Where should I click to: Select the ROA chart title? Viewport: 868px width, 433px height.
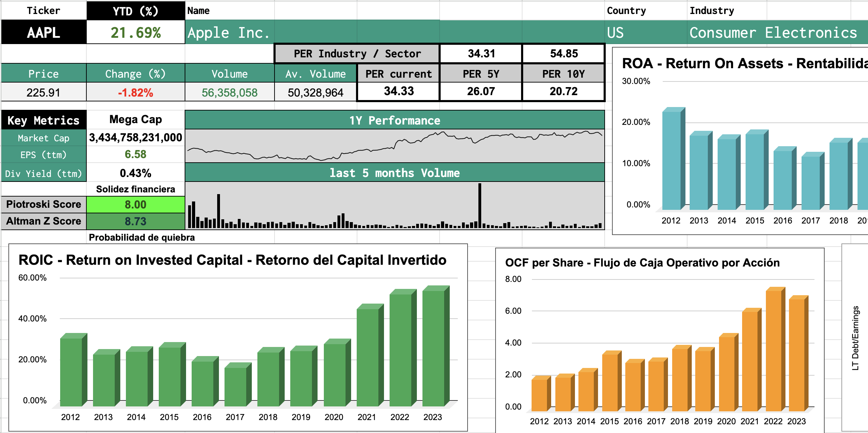click(x=745, y=63)
